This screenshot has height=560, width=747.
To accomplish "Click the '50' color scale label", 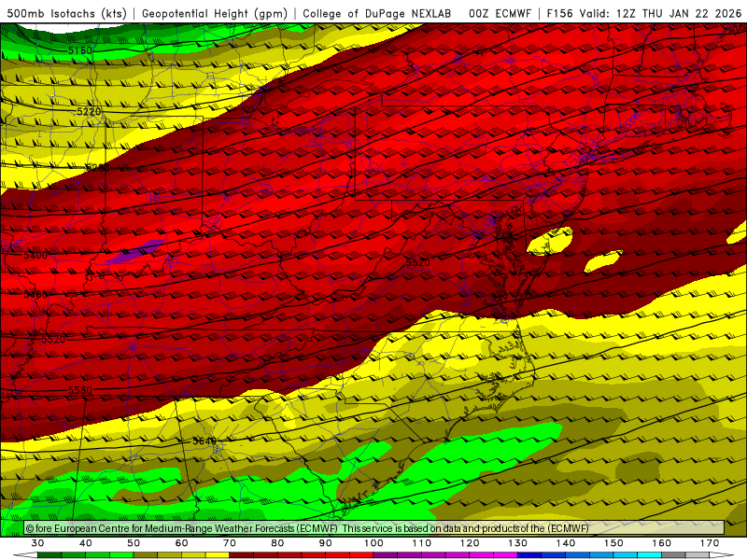I will (x=134, y=543).
